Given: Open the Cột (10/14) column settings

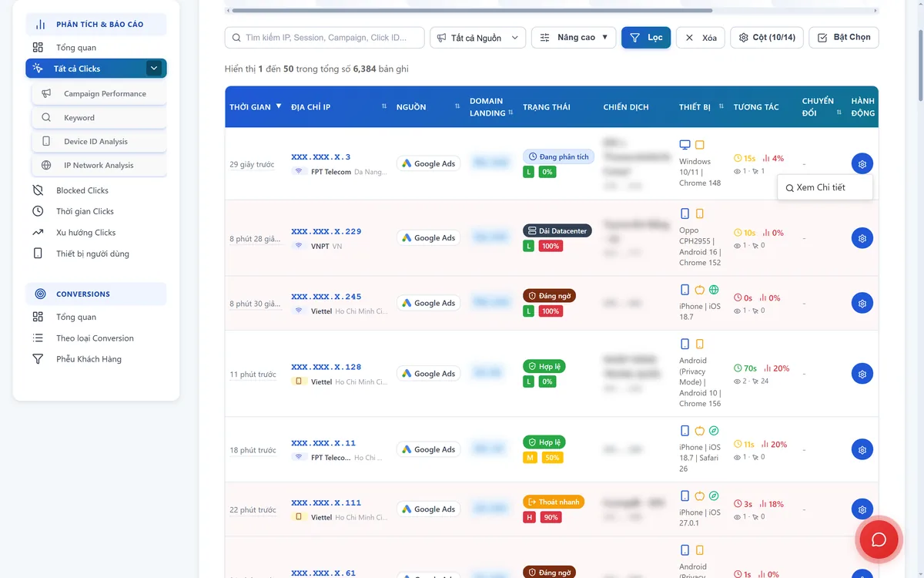Looking at the screenshot, I should click(x=767, y=38).
